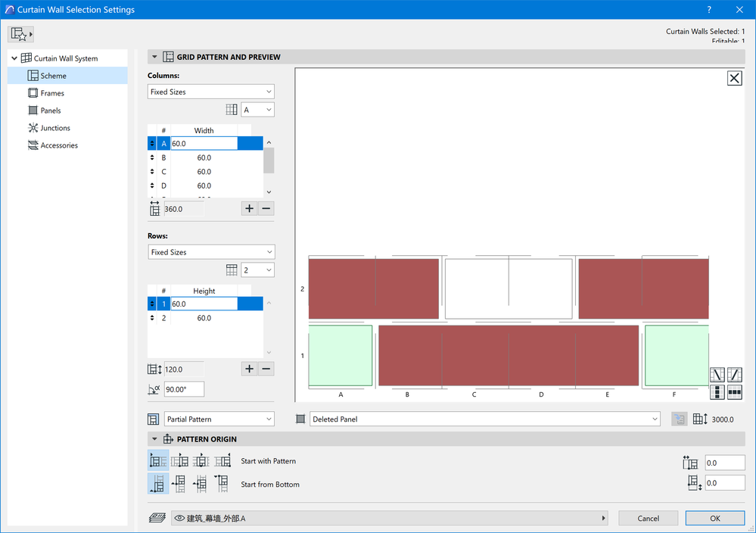Click the forward-slash diagonal icon in the preview
This screenshot has width=756, height=533.
click(734, 374)
